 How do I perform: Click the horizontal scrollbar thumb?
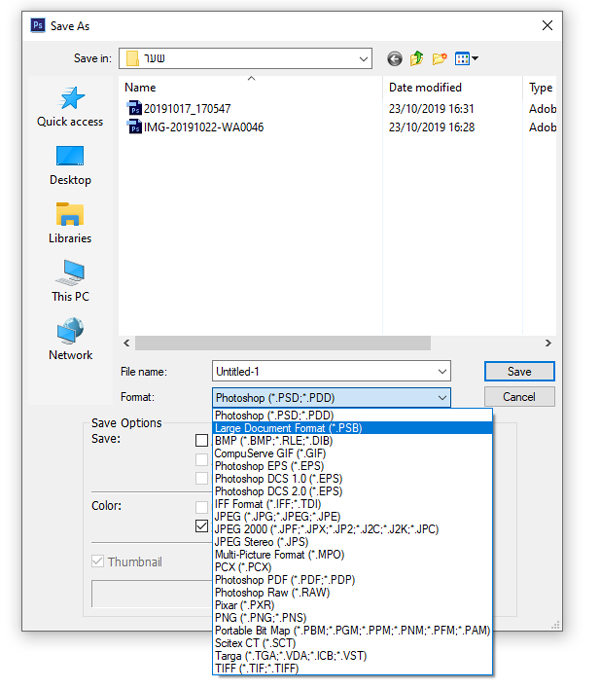(x=283, y=343)
